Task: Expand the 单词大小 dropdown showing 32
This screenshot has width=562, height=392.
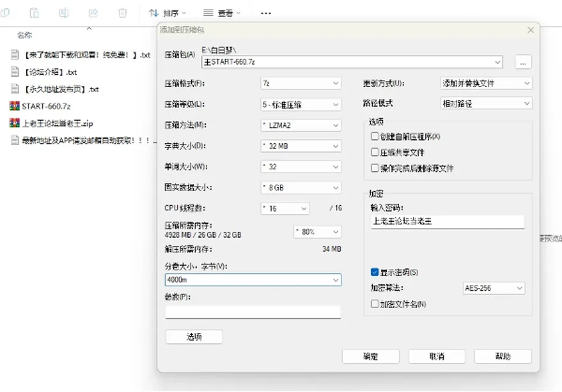Action: pos(301,167)
